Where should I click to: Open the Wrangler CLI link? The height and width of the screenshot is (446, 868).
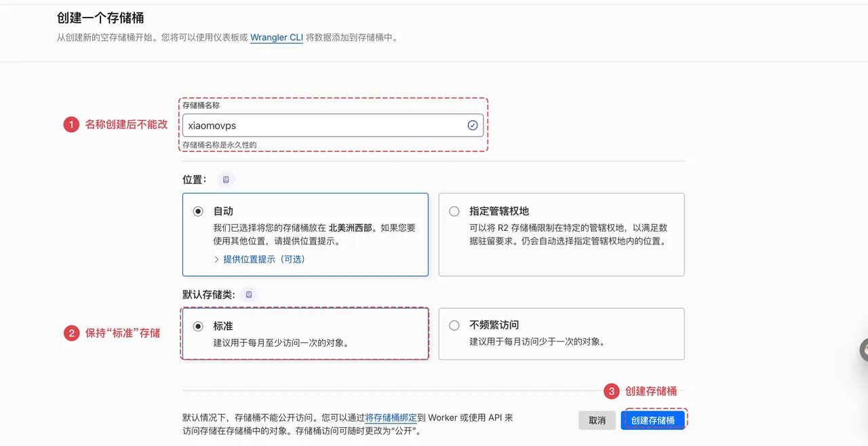coord(277,37)
